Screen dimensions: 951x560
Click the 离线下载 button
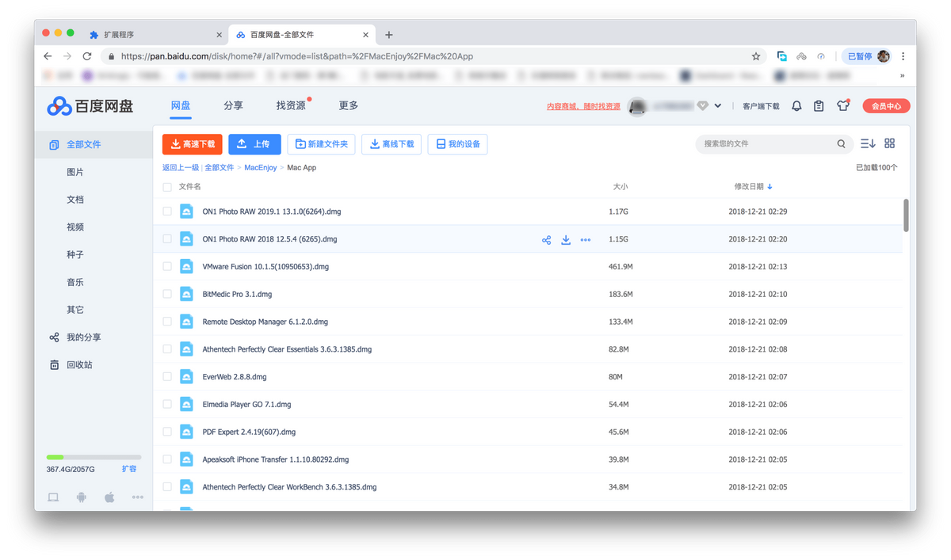[391, 144]
